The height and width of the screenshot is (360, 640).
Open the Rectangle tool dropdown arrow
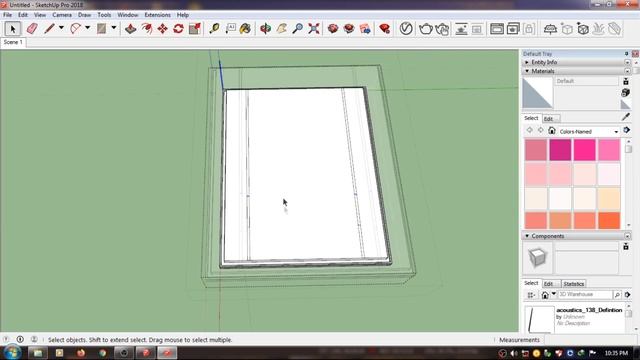(x=114, y=28)
